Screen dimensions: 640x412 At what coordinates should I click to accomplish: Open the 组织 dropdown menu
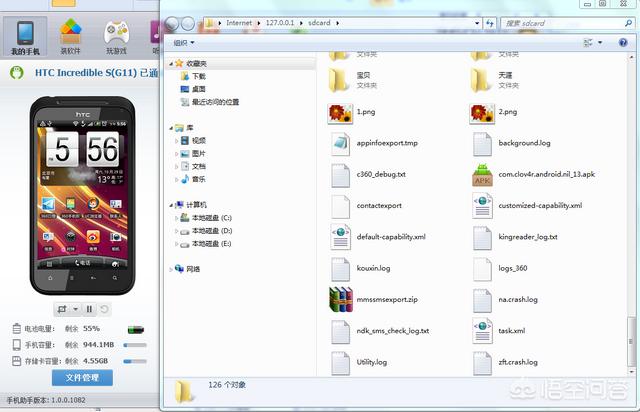[x=184, y=42]
